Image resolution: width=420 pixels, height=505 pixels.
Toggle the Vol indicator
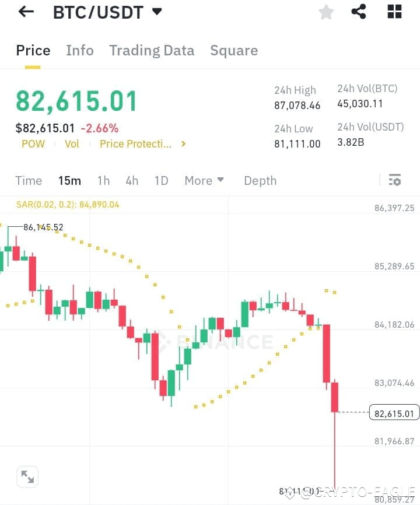pyautogui.click(x=72, y=144)
